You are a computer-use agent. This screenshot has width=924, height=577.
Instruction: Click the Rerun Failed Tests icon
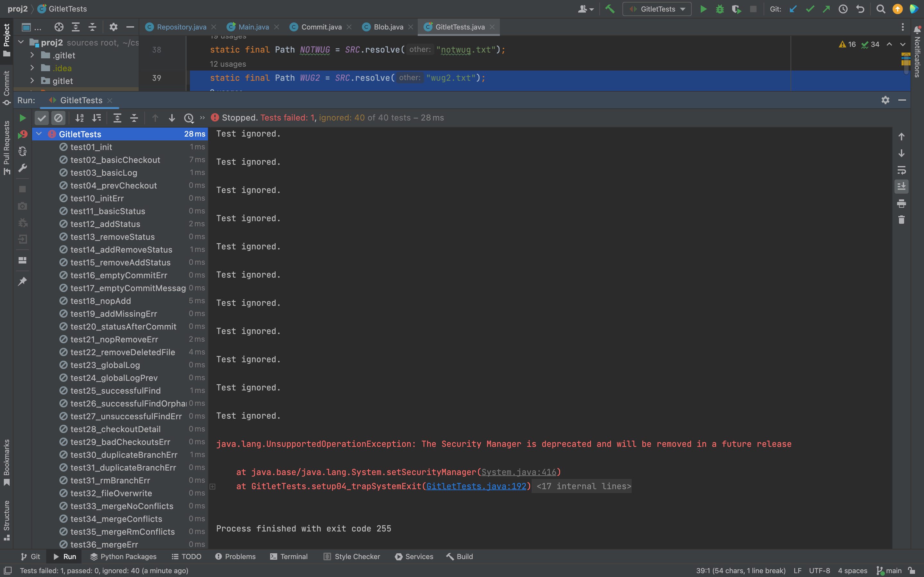click(22, 134)
